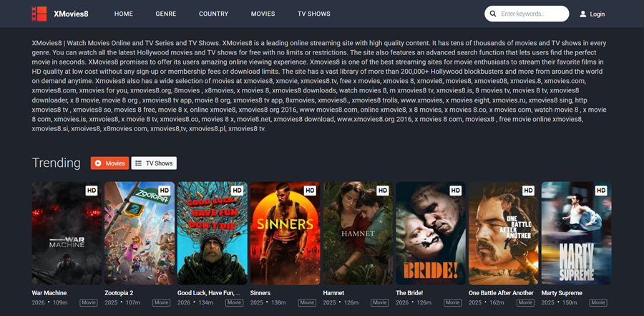
Task: Click '2026 • 109m' under War Machine
Action: click(x=49, y=303)
